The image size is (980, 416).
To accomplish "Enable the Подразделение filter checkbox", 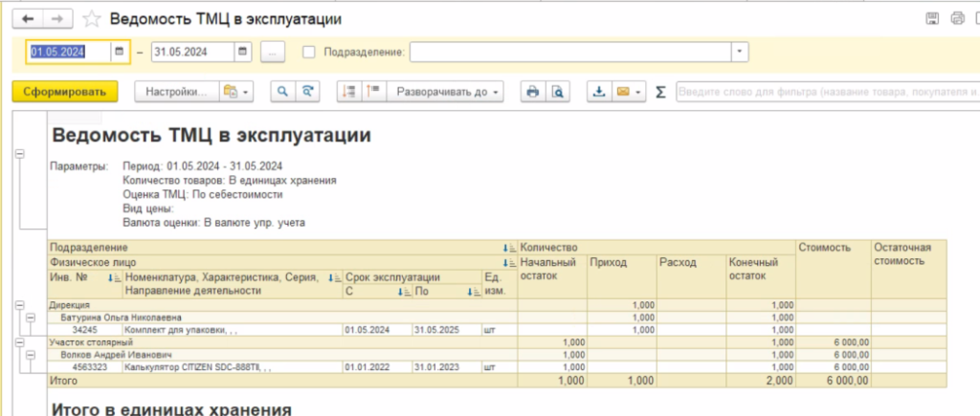I will [x=308, y=52].
